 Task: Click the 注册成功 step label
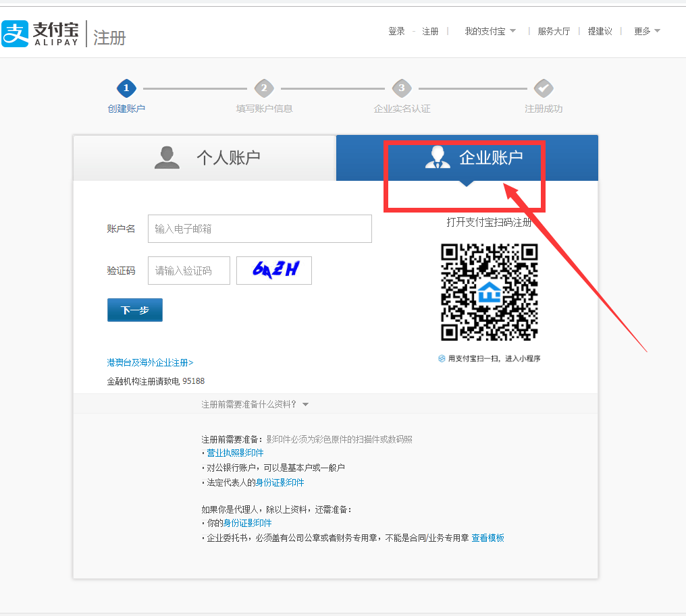point(544,109)
